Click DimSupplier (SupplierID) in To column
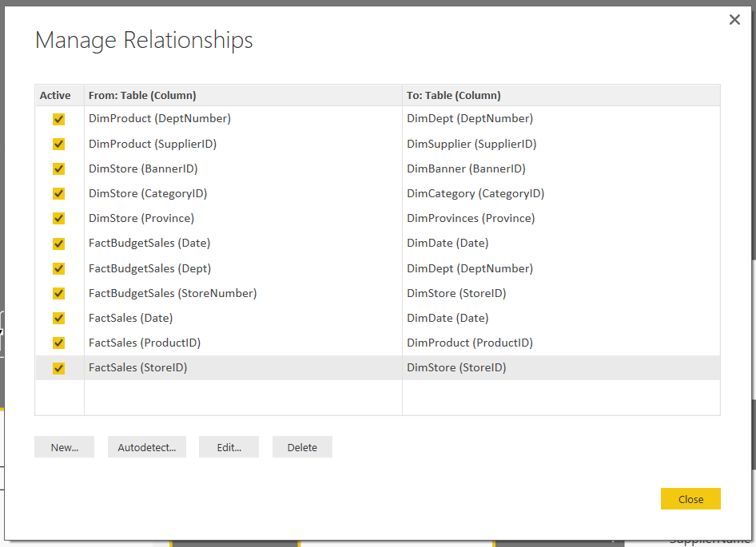Image resolution: width=756 pixels, height=547 pixels. [x=471, y=144]
